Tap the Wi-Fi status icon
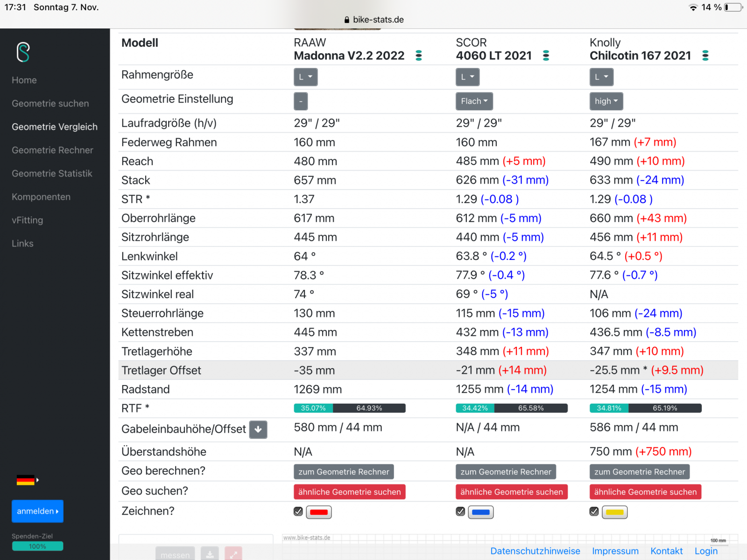The height and width of the screenshot is (560, 747). [693, 7]
